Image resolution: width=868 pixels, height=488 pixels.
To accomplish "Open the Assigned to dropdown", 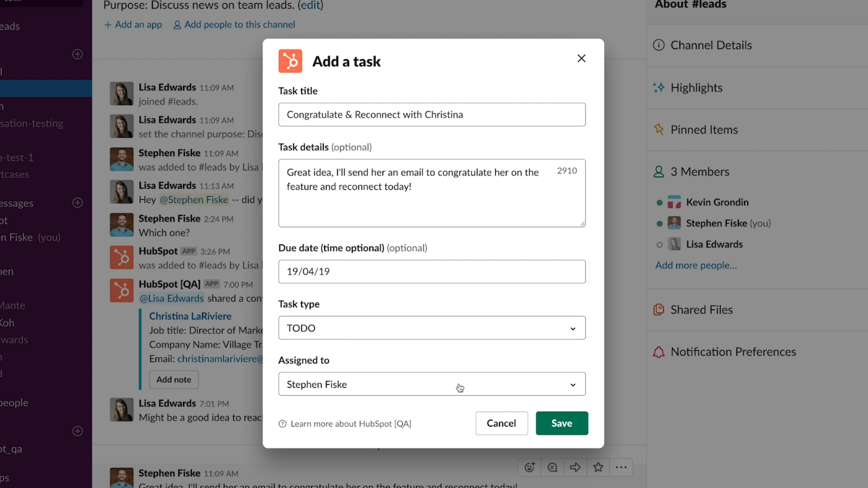I will click(432, 385).
